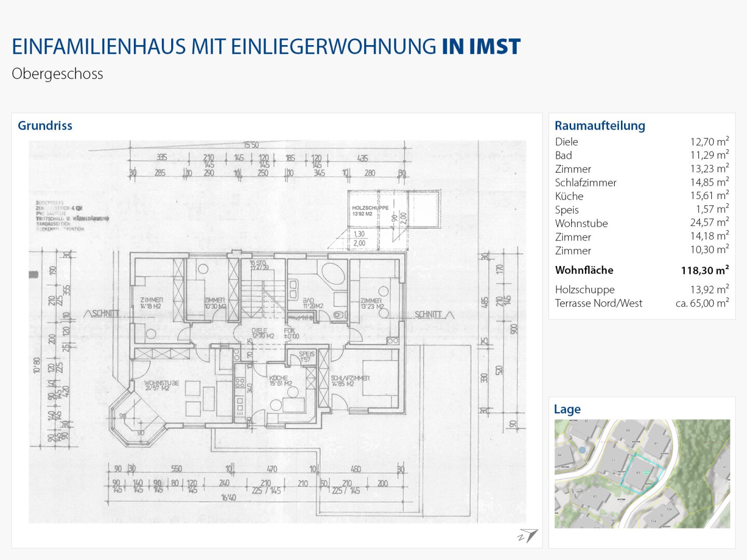Select the value 'ca. 65,00 m²'
Screen dimensions: 747x560
click(x=702, y=303)
